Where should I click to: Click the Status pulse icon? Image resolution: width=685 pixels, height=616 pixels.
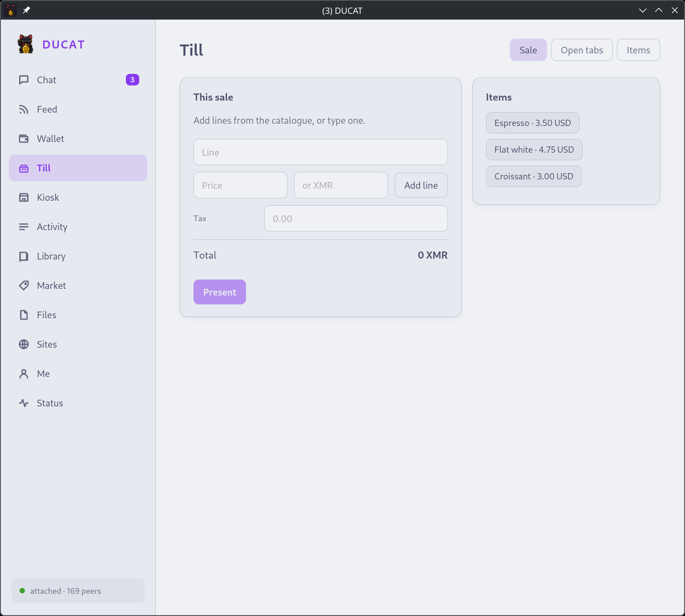(24, 403)
